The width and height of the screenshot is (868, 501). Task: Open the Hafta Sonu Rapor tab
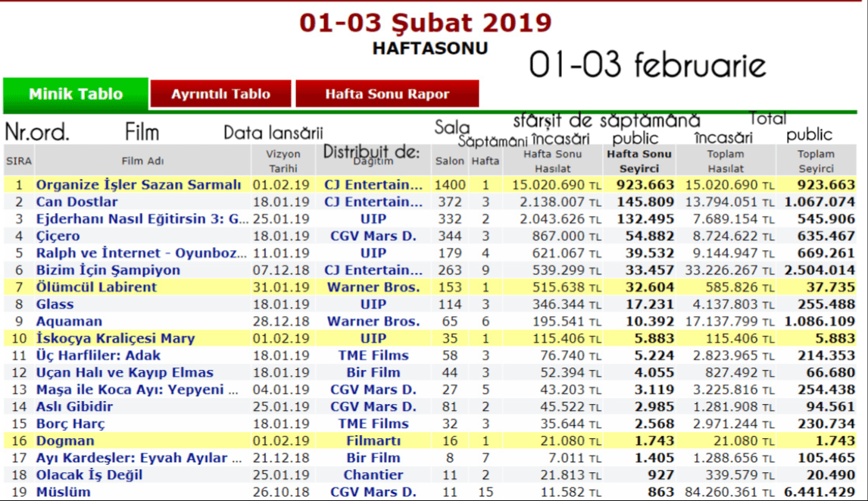point(387,95)
